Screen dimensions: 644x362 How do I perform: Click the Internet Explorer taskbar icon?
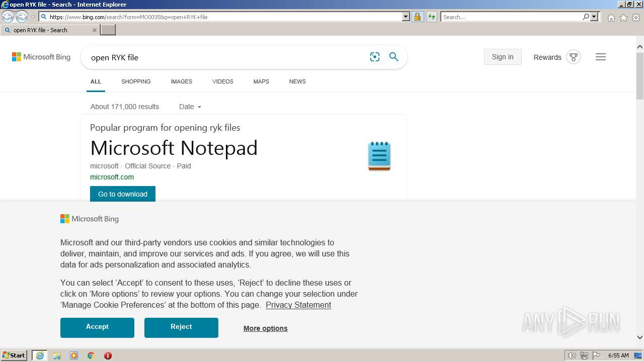coord(40,355)
